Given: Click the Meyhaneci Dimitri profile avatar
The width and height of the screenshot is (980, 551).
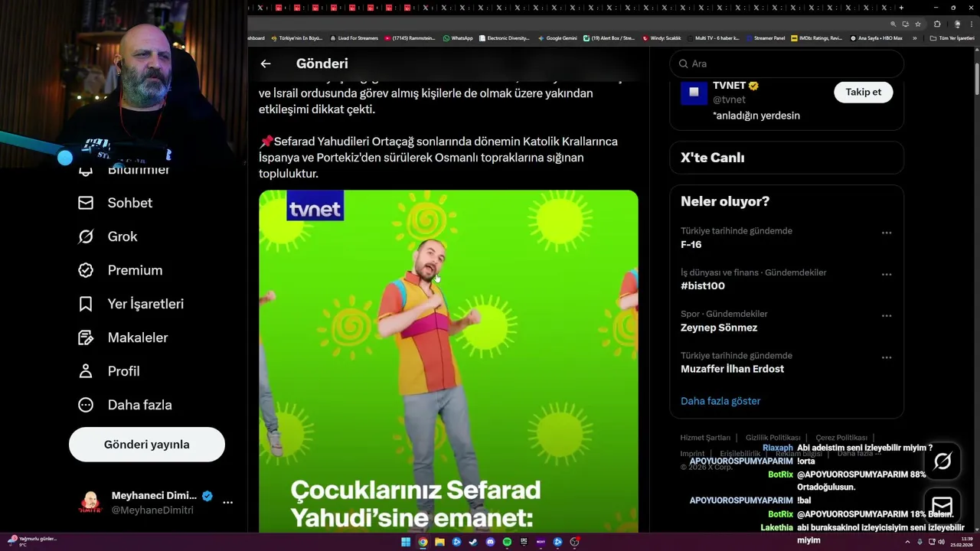Looking at the screenshot, I should pyautogui.click(x=91, y=503).
